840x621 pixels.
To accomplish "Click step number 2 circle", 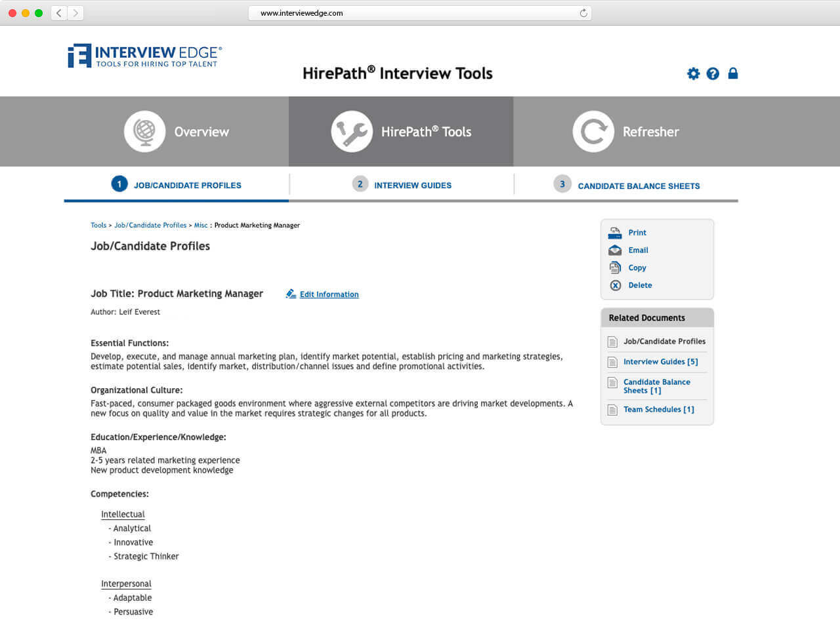I will point(360,184).
